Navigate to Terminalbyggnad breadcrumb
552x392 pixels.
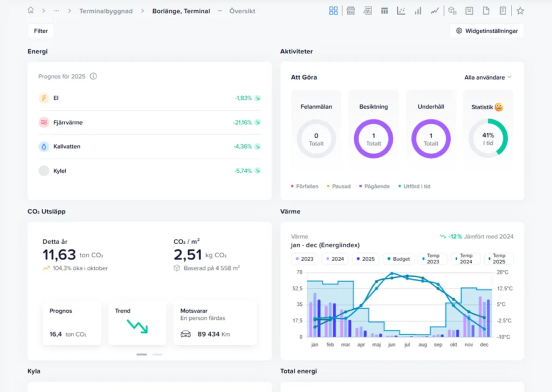tap(106, 11)
